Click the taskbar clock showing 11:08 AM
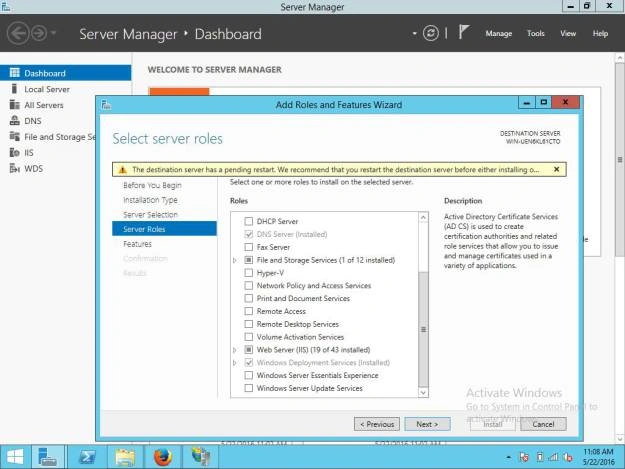625x469 pixels. [x=598, y=457]
